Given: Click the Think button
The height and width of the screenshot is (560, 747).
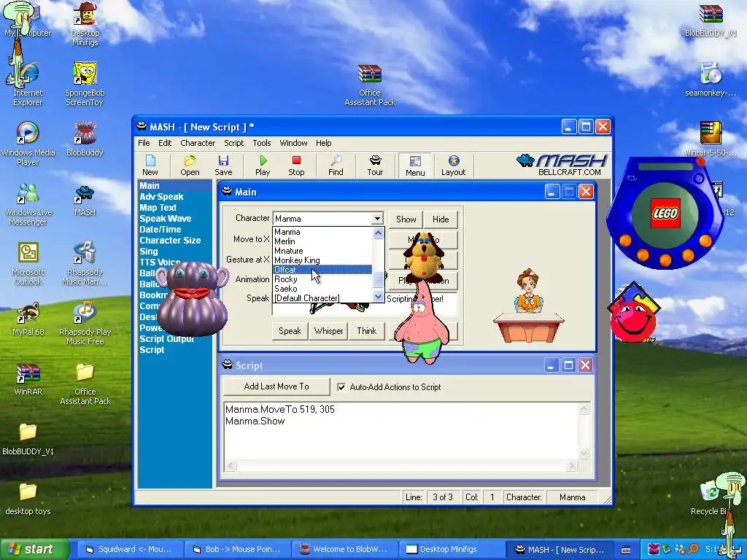Looking at the screenshot, I should click(367, 331).
